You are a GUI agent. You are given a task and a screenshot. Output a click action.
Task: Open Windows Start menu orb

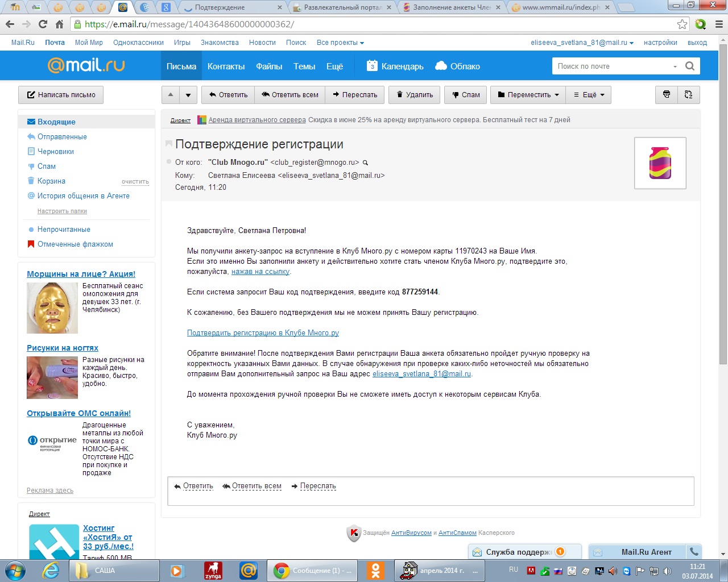tap(15, 570)
